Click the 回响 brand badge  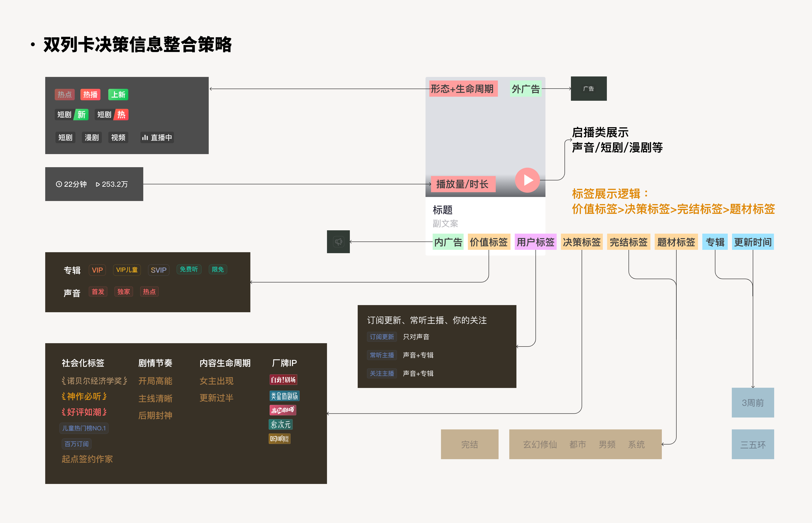pos(280,439)
